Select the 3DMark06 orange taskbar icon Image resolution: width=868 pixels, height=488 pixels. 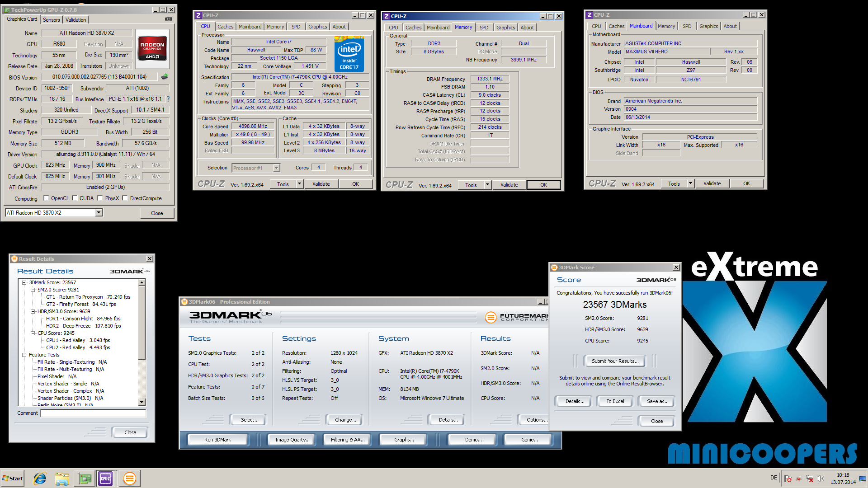tap(129, 478)
